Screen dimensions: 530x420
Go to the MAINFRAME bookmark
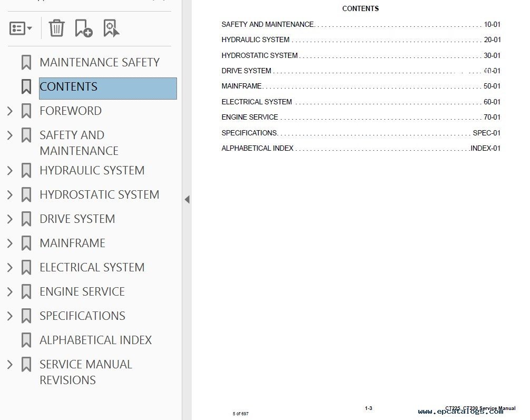(72, 243)
